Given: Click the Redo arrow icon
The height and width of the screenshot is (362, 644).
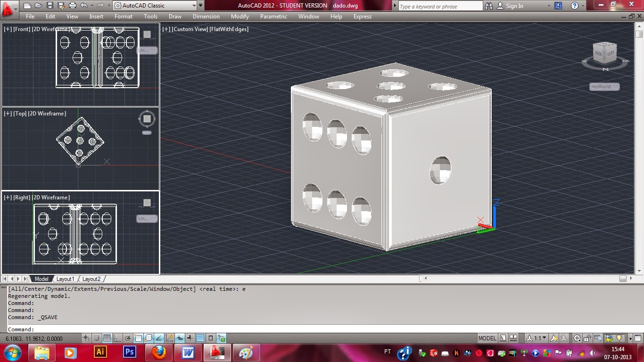Looking at the screenshot, I should [100, 6].
